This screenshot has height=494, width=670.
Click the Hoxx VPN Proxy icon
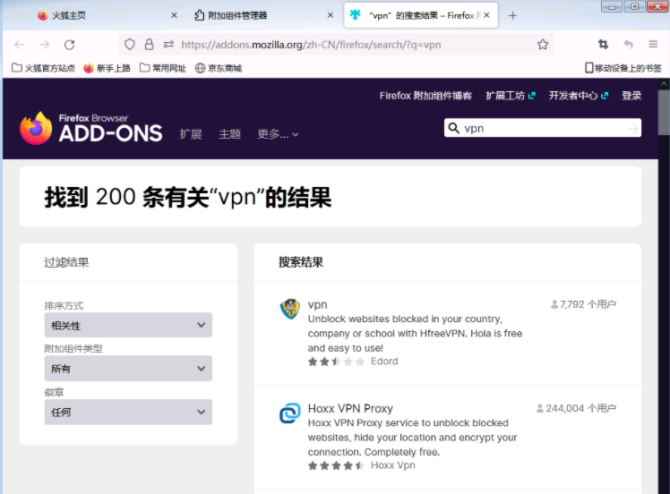pos(290,413)
